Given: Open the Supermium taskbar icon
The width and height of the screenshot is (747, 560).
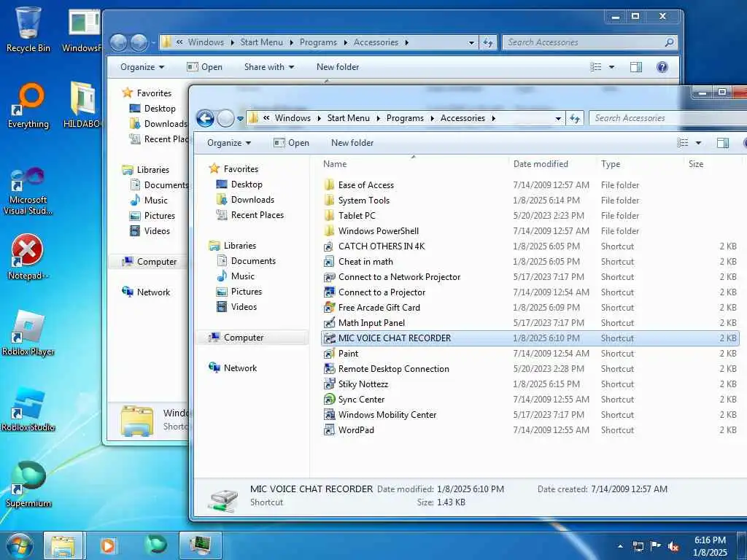Looking at the screenshot, I should click(x=156, y=545).
